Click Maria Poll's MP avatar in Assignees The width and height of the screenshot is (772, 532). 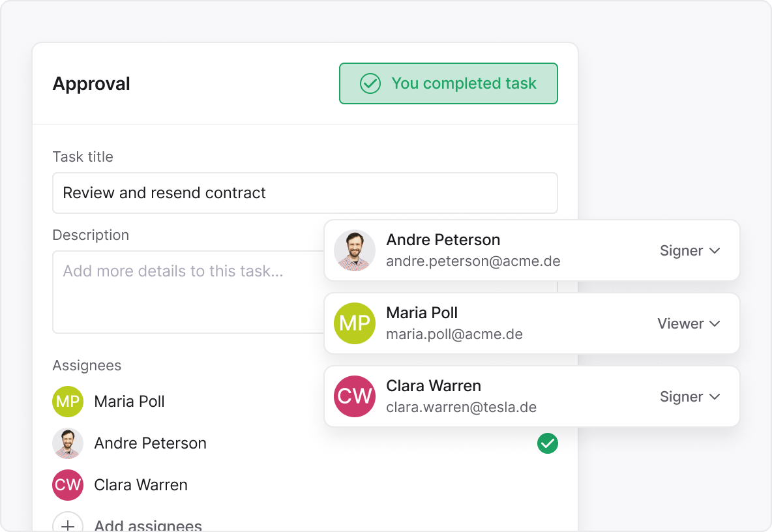(x=68, y=402)
